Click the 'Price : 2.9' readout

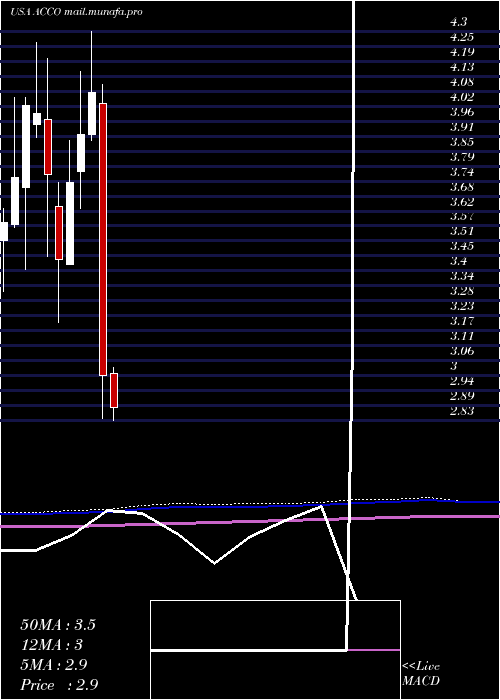[59, 685]
